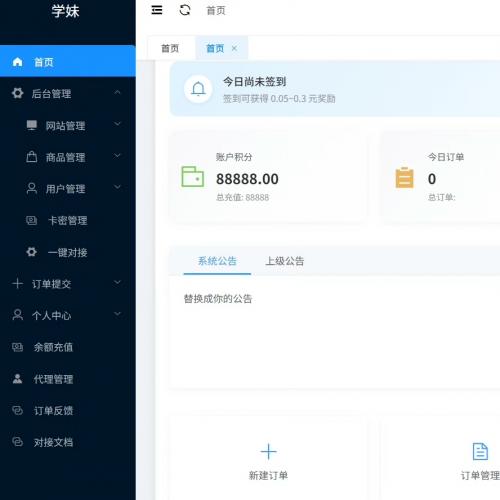
Task: Click the 今日尚未签到 sign-in banner text
Action: [x=254, y=81]
